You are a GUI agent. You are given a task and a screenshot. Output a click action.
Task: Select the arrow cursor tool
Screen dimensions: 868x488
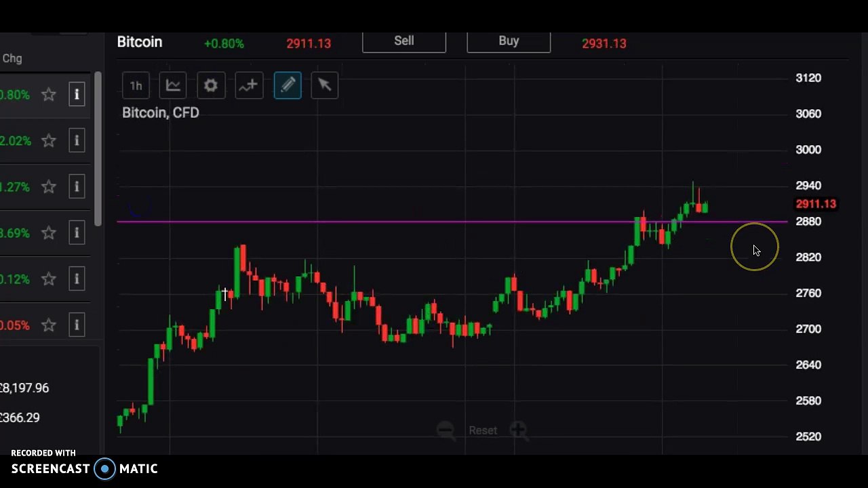324,85
